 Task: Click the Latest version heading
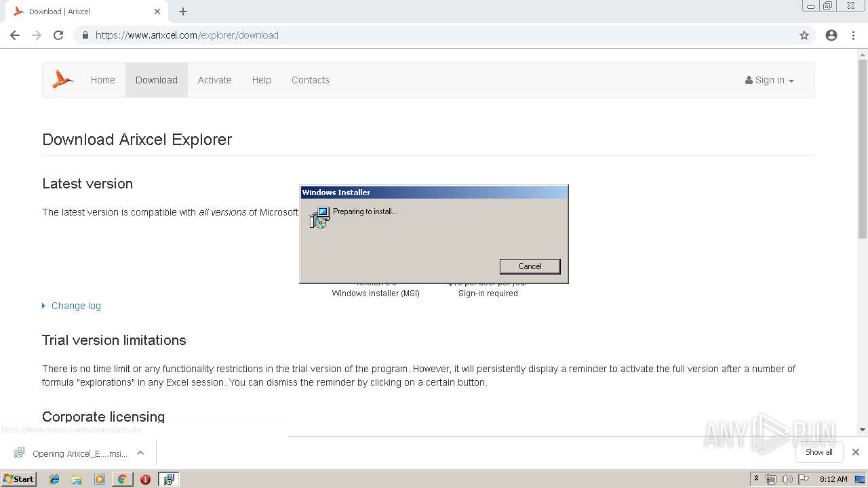tap(87, 184)
